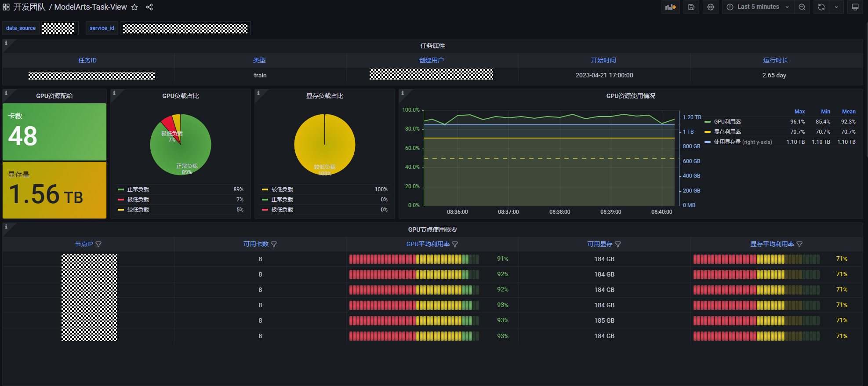Share the dashboard via share icon
This screenshot has width=868, height=386.
149,7
